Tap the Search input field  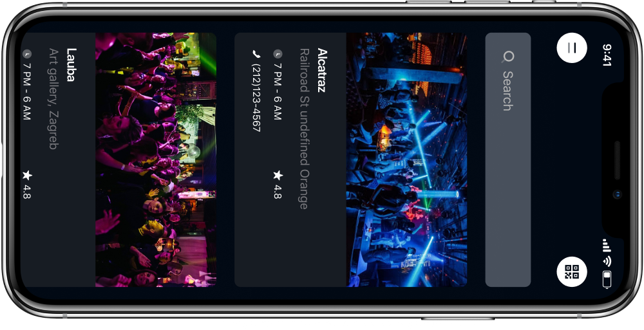tap(508, 160)
